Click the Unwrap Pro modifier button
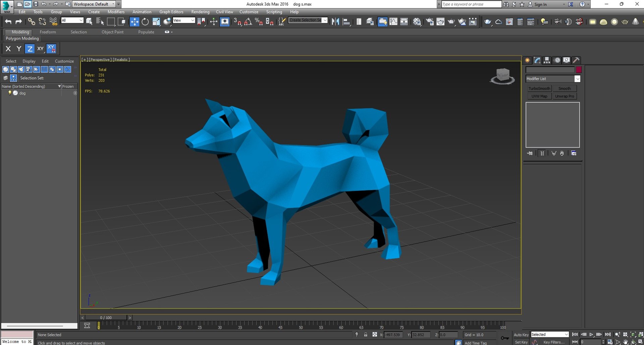Image resolution: width=644 pixels, height=345 pixels. tap(565, 96)
